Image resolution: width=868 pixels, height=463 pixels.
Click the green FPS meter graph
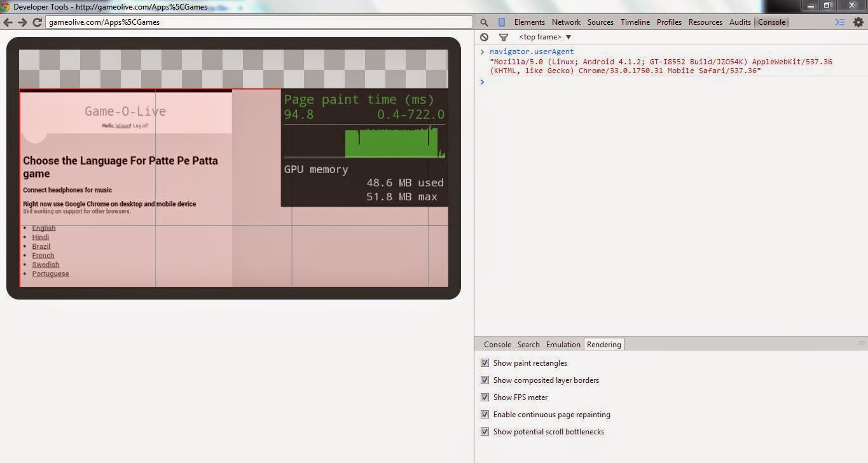[x=390, y=142]
